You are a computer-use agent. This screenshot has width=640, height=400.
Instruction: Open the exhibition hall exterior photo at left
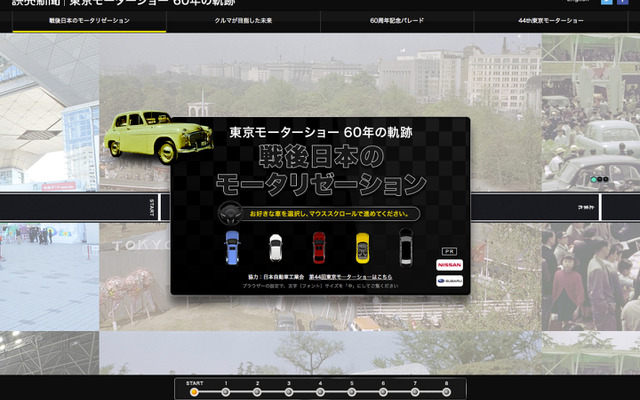pyautogui.click(x=49, y=112)
